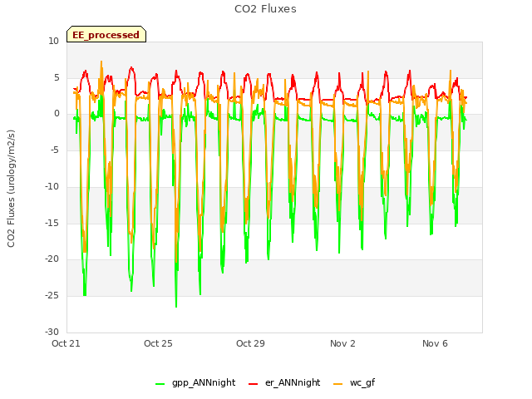
Task: Toggle the wc_gf legend entry
Action: coord(354,382)
